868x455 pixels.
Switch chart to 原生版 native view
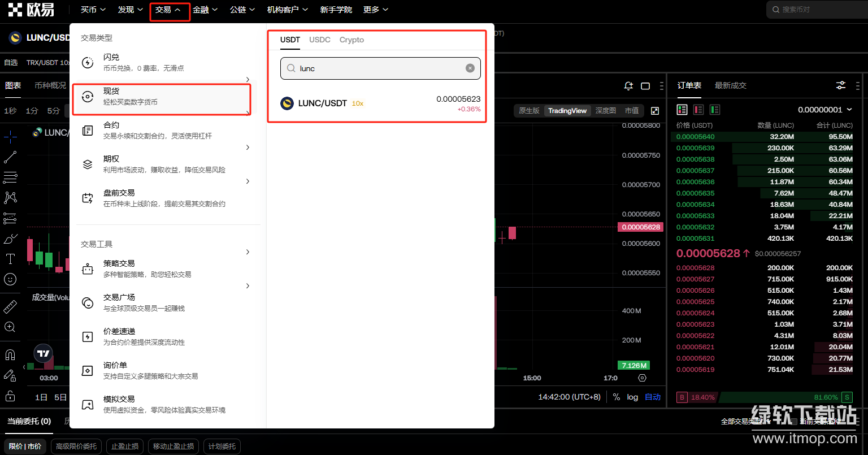coord(529,111)
